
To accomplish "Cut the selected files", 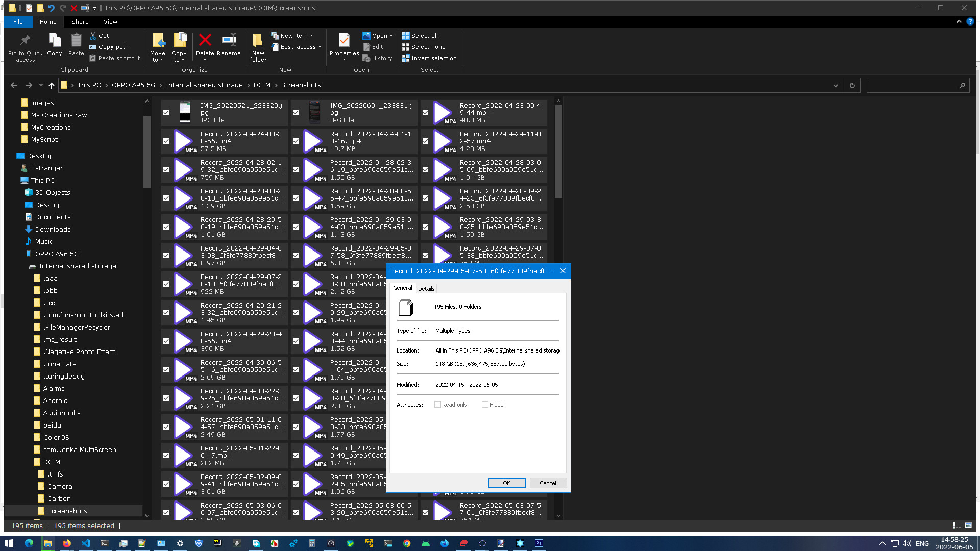I will [100, 36].
